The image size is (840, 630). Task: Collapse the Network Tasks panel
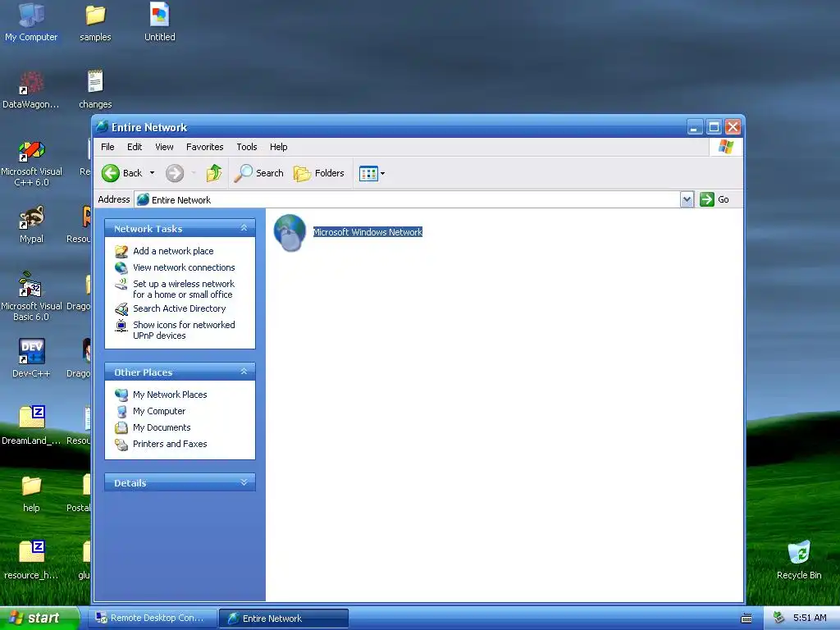pyautogui.click(x=244, y=228)
